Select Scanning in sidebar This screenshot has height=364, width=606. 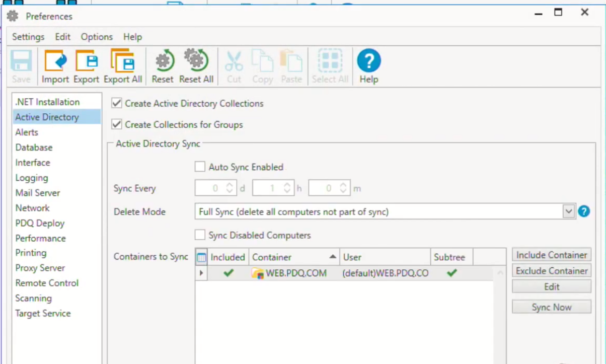(x=56, y=298)
